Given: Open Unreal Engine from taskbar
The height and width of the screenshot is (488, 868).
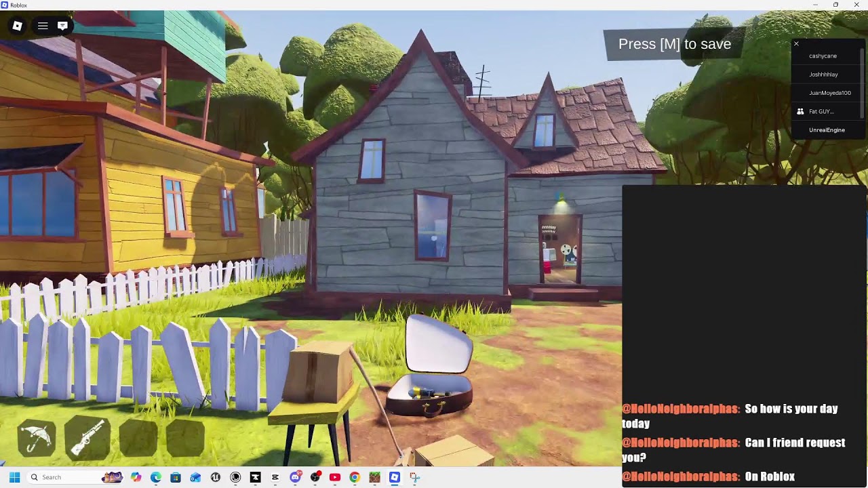Looking at the screenshot, I should pos(216,477).
